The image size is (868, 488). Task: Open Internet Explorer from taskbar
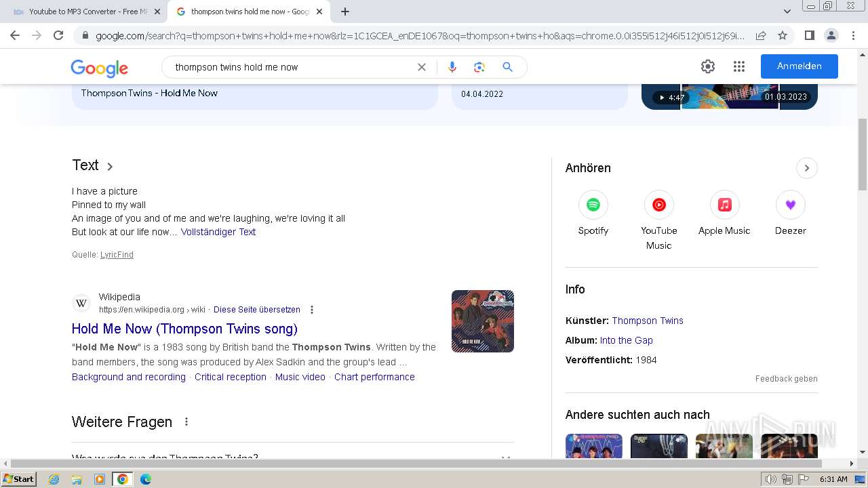tap(54, 479)
